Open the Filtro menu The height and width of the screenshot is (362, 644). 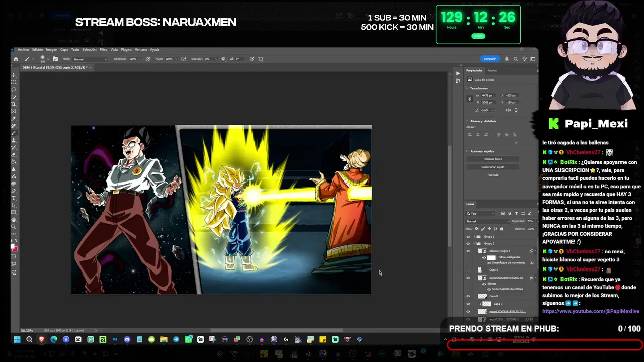coord(103,50)
